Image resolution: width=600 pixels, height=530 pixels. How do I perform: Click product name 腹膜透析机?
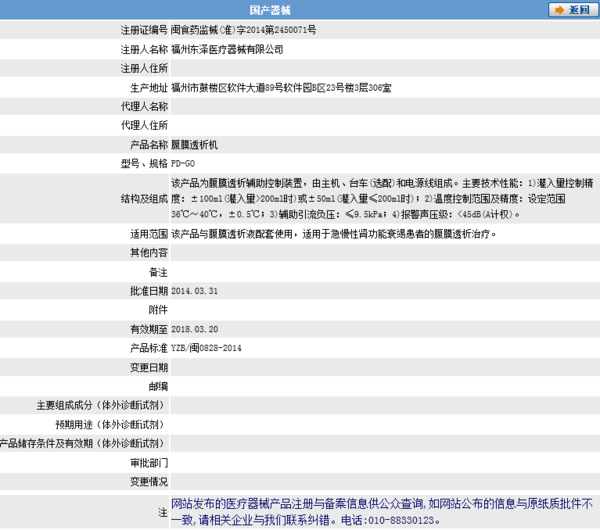point(194,145)
